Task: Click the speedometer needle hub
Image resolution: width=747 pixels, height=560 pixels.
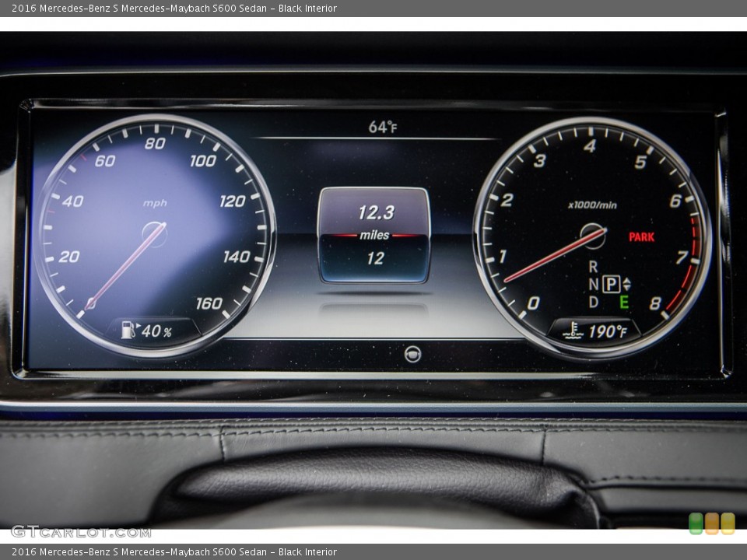Action: click(x=155, y=234)
